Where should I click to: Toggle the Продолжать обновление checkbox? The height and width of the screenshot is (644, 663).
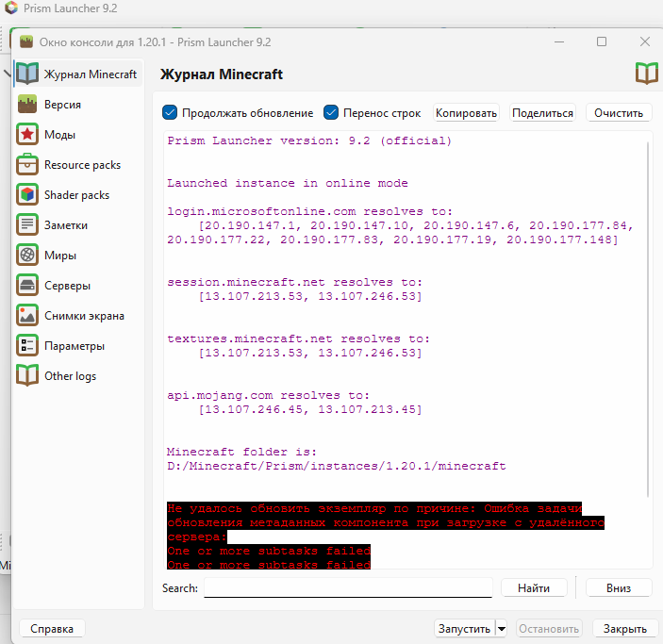coord(170,113)
